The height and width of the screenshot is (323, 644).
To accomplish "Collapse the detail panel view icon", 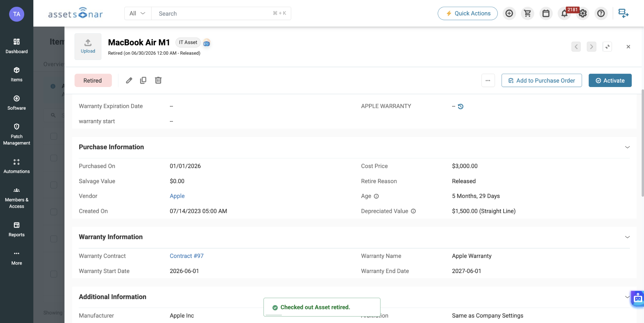I will click(x=607, y=47).
